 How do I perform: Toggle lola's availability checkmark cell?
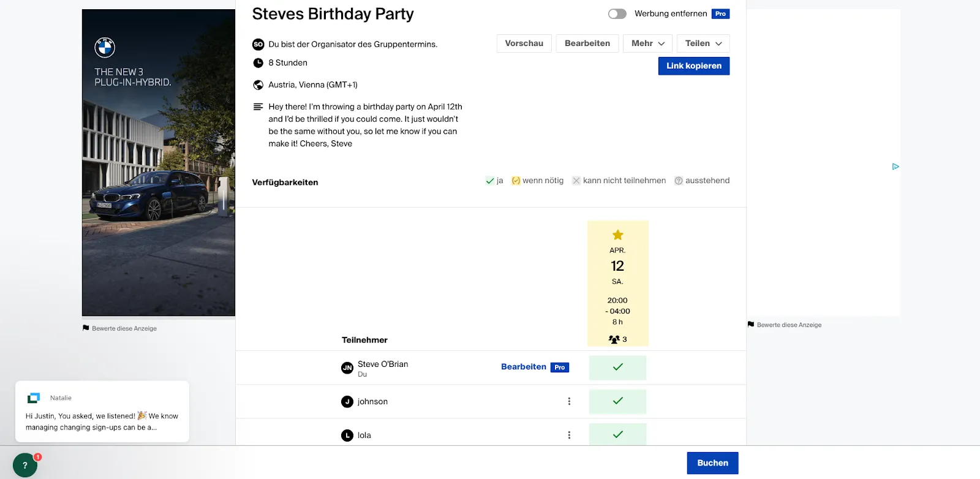(x=617, y=434)
